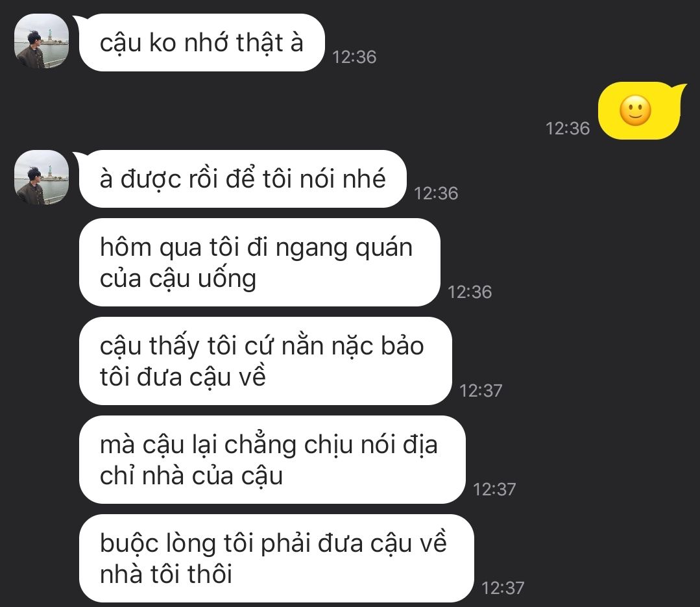This screenshot has height=607, width=700.
Task: Tap the 'mà cậu lại chẳng chịu nói' message
Action: [272, 460]
